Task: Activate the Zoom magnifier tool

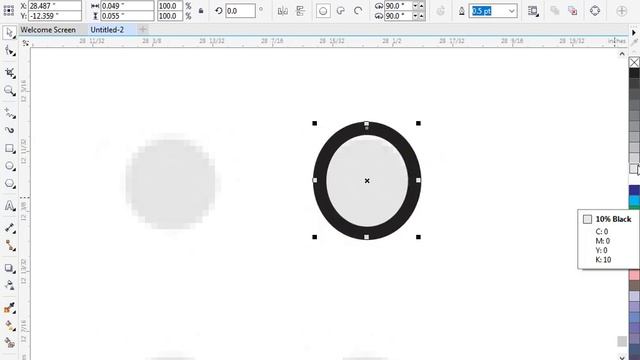Action: point(9,91)
